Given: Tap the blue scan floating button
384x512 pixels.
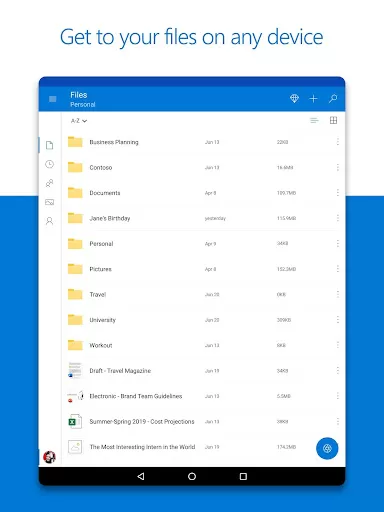Looking at the screenshot, I should (x=327, y=448).
